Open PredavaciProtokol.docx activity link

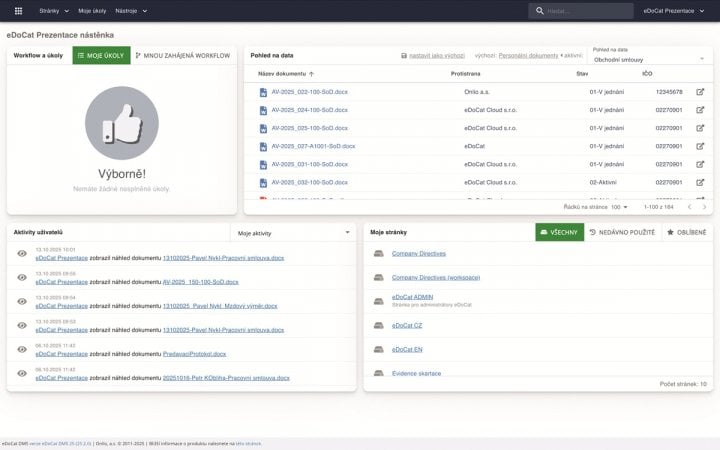(194, 354)
